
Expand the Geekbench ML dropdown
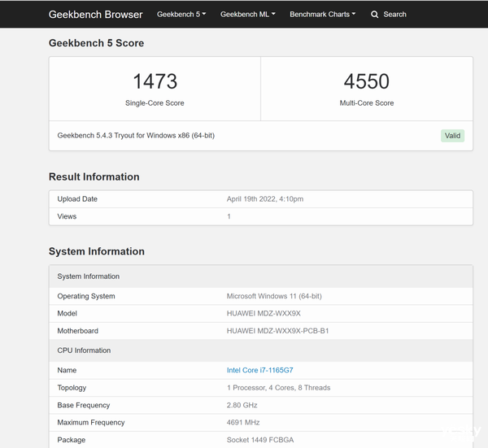click(x=247, y=15)
